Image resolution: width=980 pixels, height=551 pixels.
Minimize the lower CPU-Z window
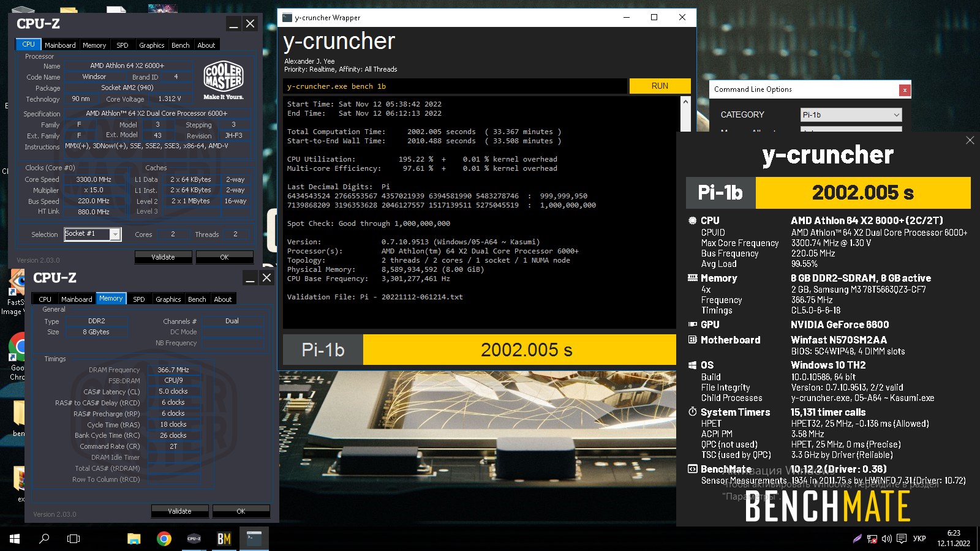pyautogui.click(x=250, y=278)
